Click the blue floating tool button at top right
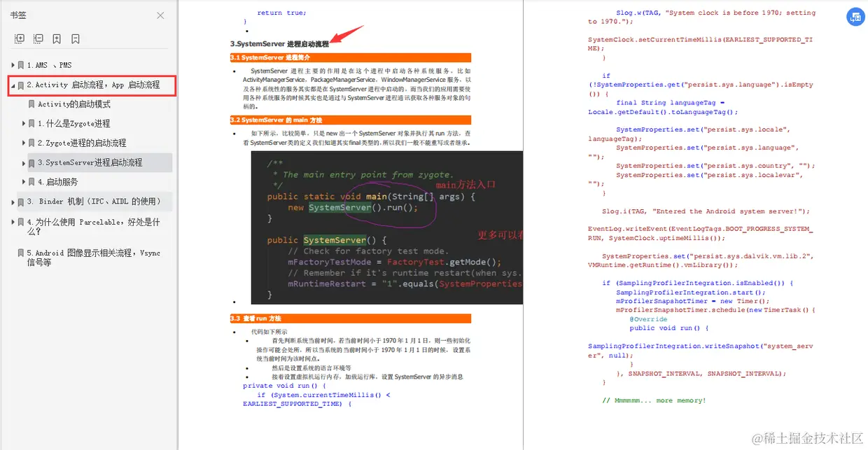Image resolution: width=868 pixels, height=450 pixels. (855, 17)
